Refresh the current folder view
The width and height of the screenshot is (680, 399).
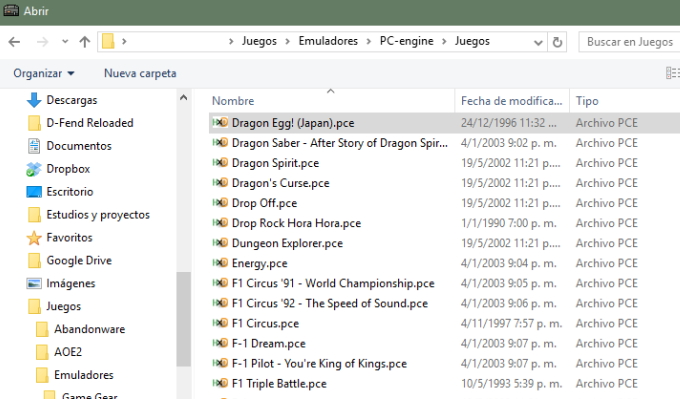click(x=557, y=42)
